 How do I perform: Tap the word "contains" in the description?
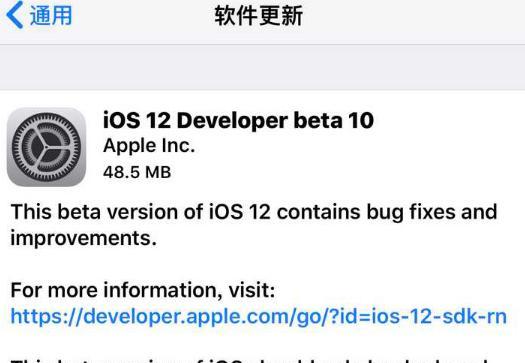point(318,212)
